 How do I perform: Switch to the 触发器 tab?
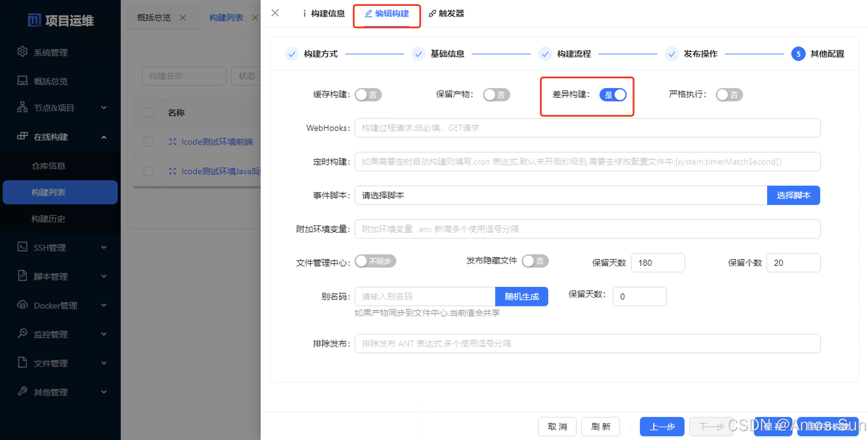coord(446,14)
